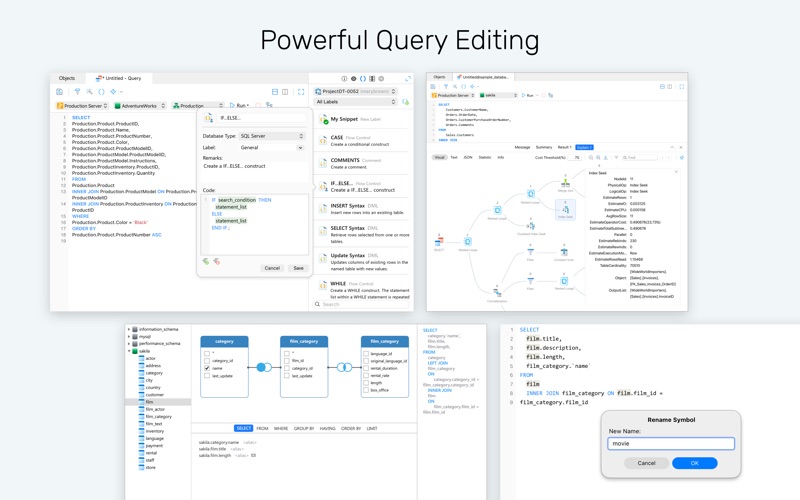Viewport: 800px width, 500px height.
Task: Click New Name field containing movie
Action: pos(670,443)
